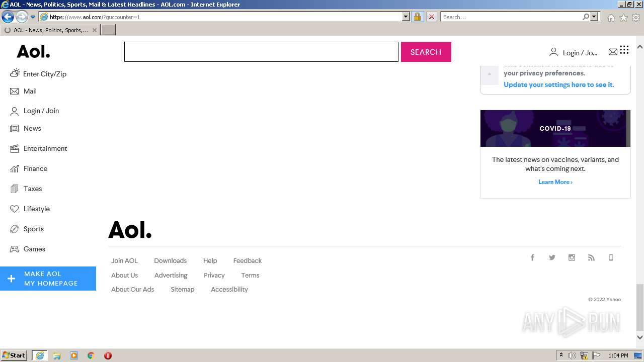
Task: Click the browser Forward arrow button
Action: click(22, 17)
